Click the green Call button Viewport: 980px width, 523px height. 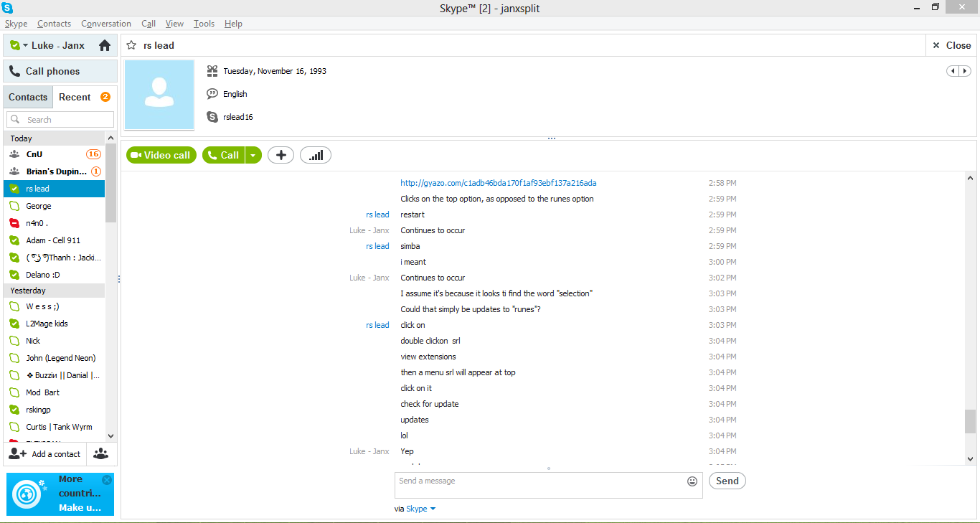click(224, 155)
